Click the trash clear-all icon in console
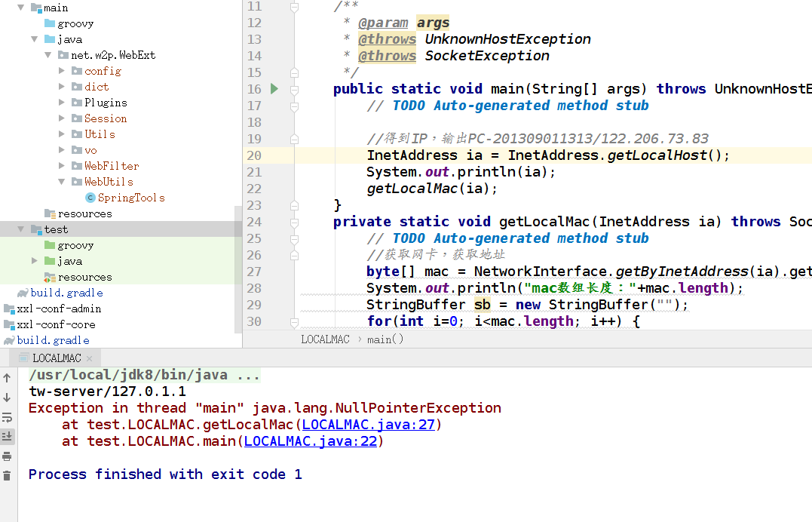This screenshot has width=812, height=522. tap(7, 475)
